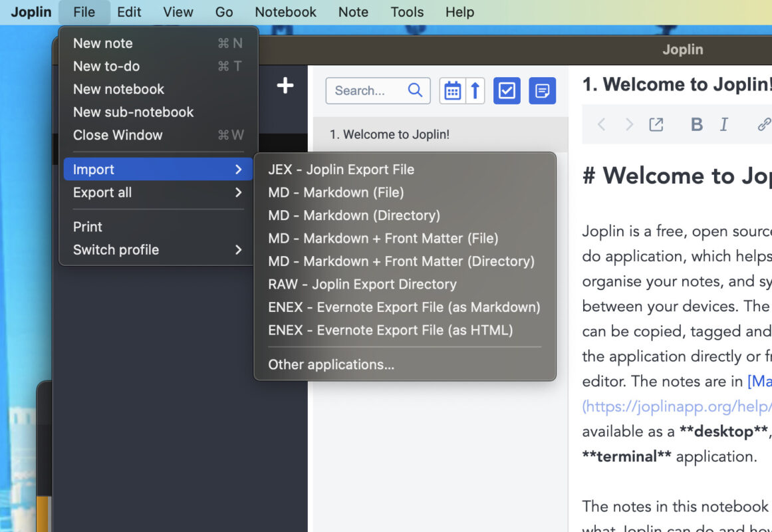Choose ENEX - Evernote Export File (as HTML)

coord(390,330)
